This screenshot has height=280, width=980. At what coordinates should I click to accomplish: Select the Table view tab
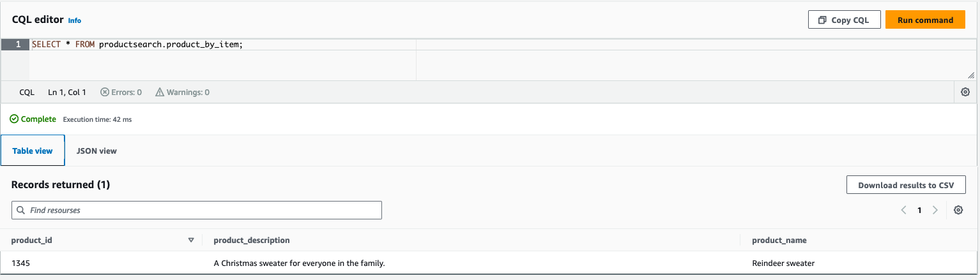pos(32,151)
